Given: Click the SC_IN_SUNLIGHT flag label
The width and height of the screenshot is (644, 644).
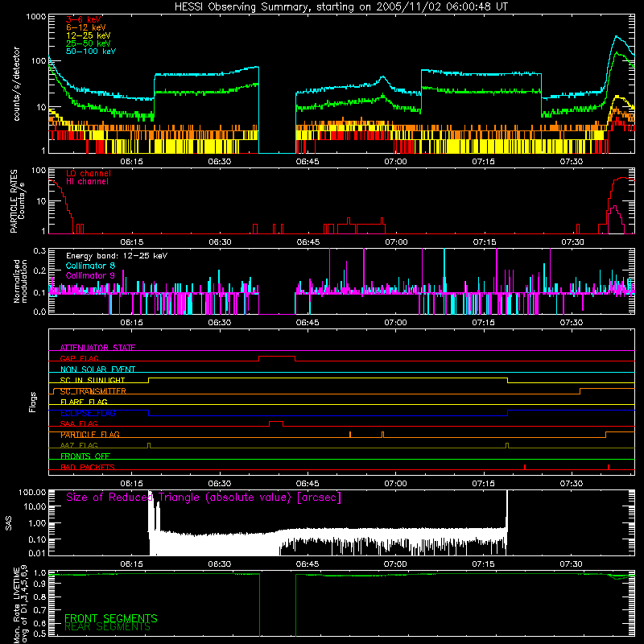Looking at the screenshot, I should [93, 380].
